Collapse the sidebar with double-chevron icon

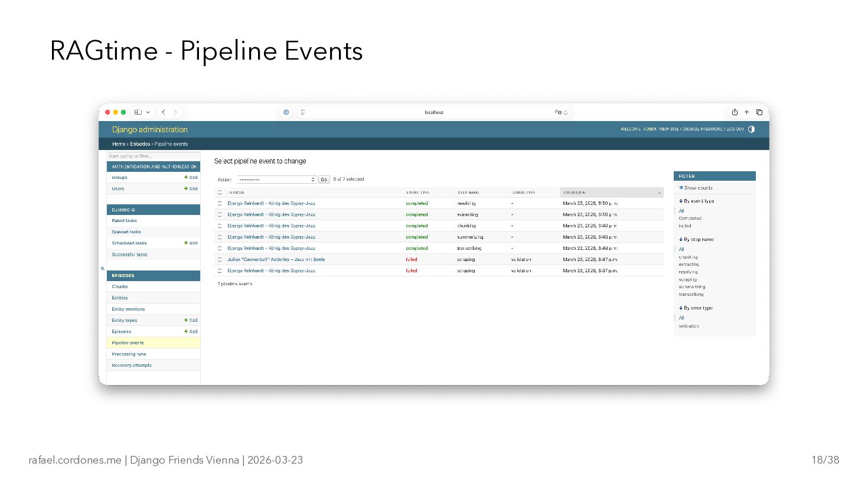tap(103, 269)
